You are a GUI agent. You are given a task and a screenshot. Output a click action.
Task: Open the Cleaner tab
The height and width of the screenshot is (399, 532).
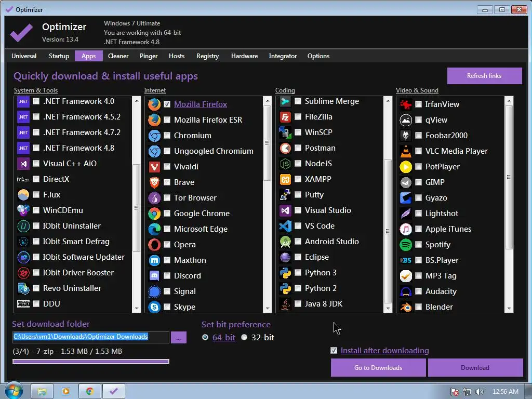coord(118,56)
